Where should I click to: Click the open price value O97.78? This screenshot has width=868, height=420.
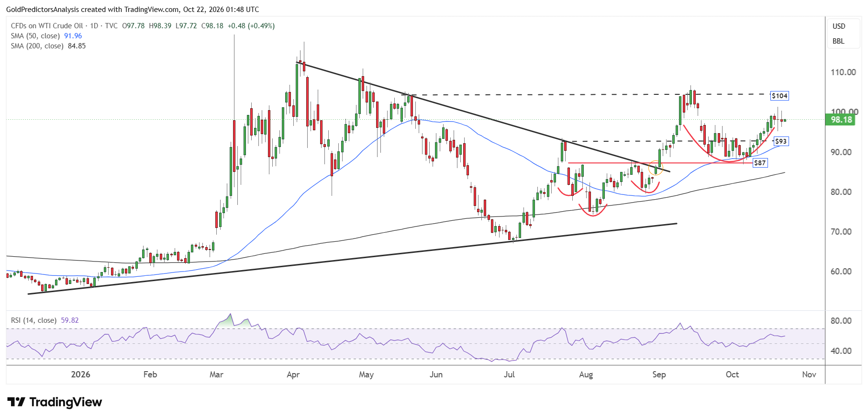coord(134,26)
